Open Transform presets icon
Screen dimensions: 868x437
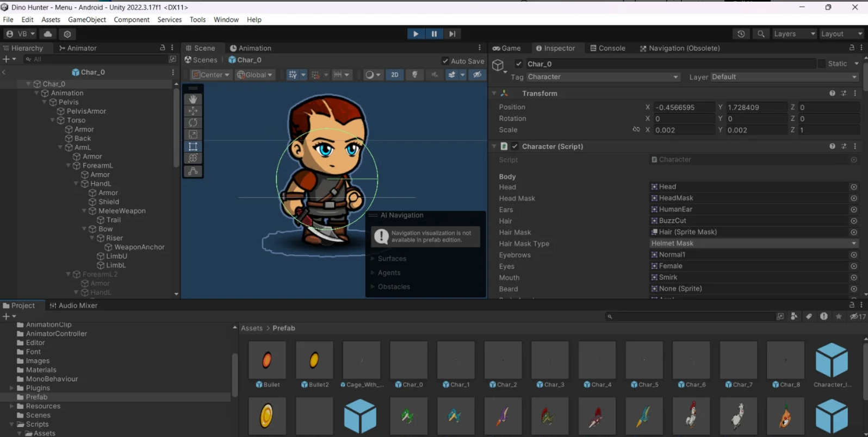844,93
